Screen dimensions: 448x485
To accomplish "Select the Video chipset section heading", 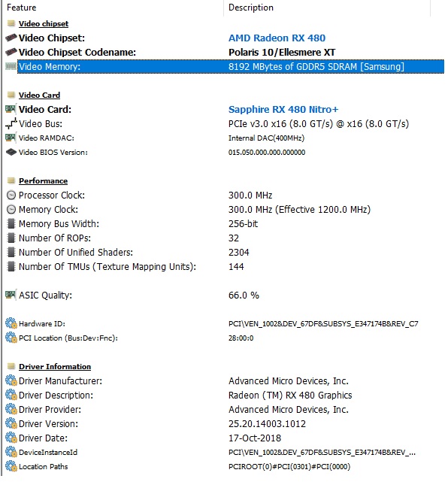I will point(44,23).
